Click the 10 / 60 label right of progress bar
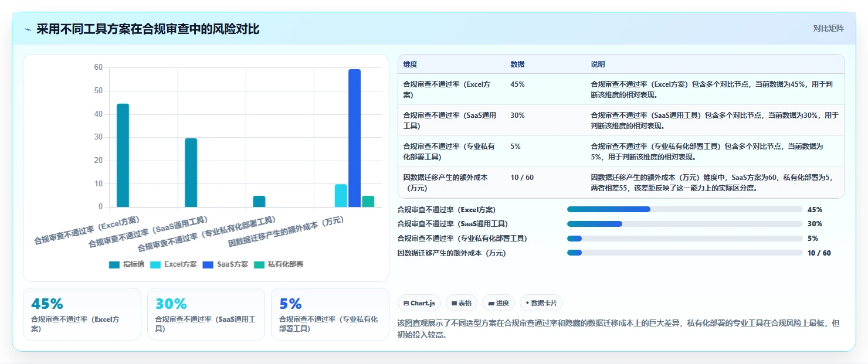 pos(819,253)
